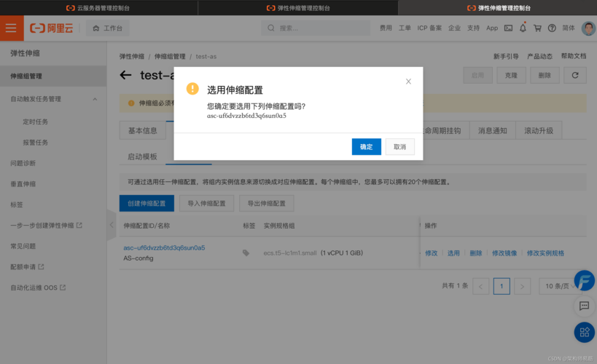This screenshot has width=597, height=364.
Task: Cancel the dialog with 取消
Action: point(399,147)
